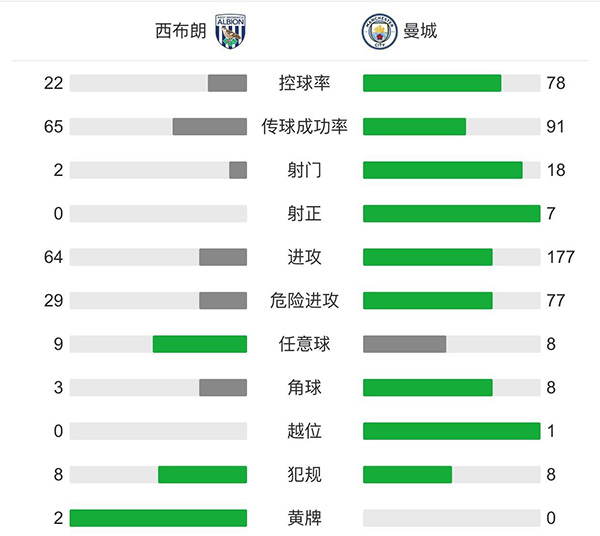Click Manchester City's gray 任意球 bar
Image resolution: width=600 pixels, height=536 pixels.
(404, 344)
